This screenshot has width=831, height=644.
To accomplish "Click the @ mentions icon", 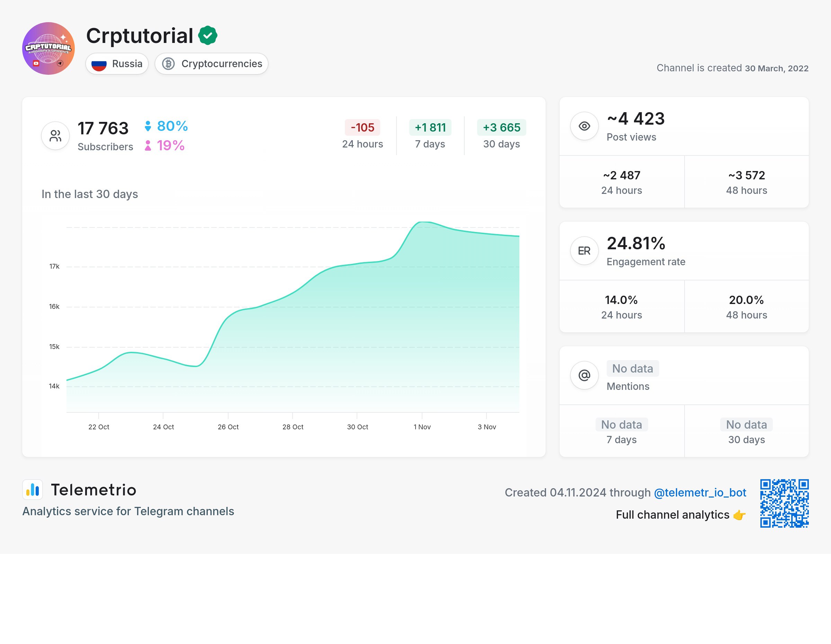I will [x=584, y=375].
